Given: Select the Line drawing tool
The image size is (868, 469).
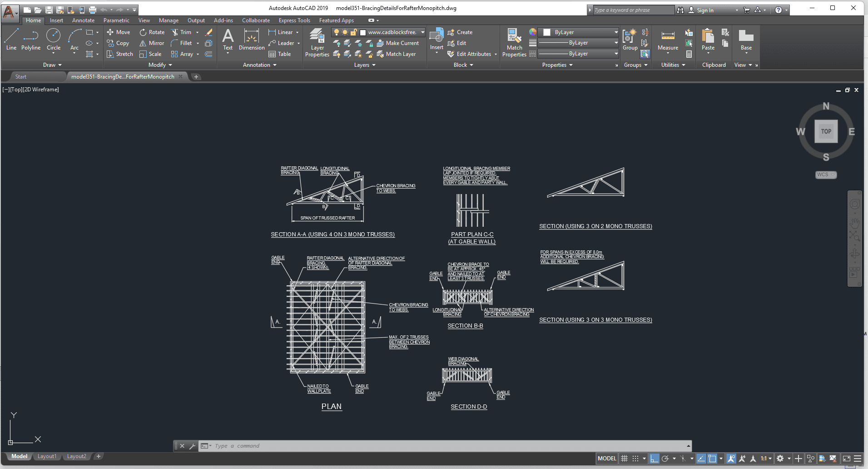Looking at the screenshot, I should [x=11, y=39].
